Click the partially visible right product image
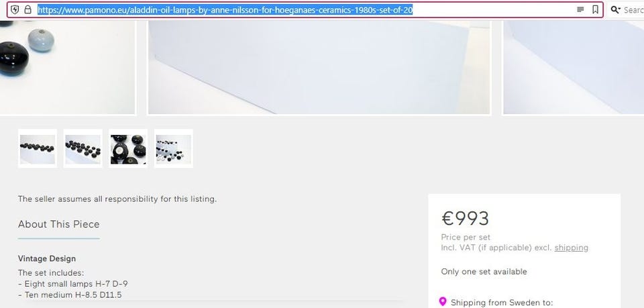644x308 pixels. (x=574, y=67)
